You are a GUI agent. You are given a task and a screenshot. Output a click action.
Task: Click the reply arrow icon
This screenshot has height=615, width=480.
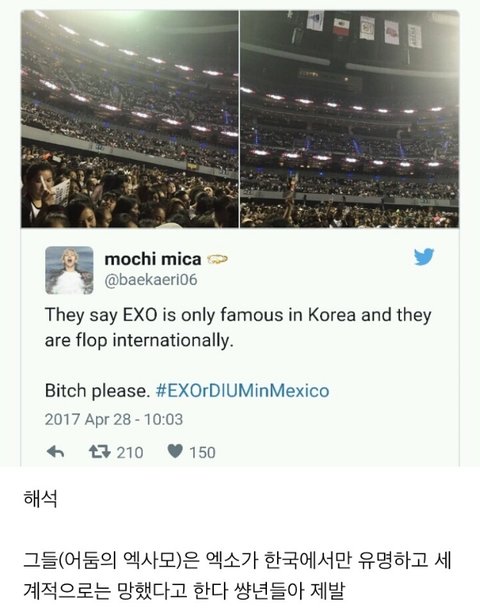pyautogui.click(x=55, y=452)
